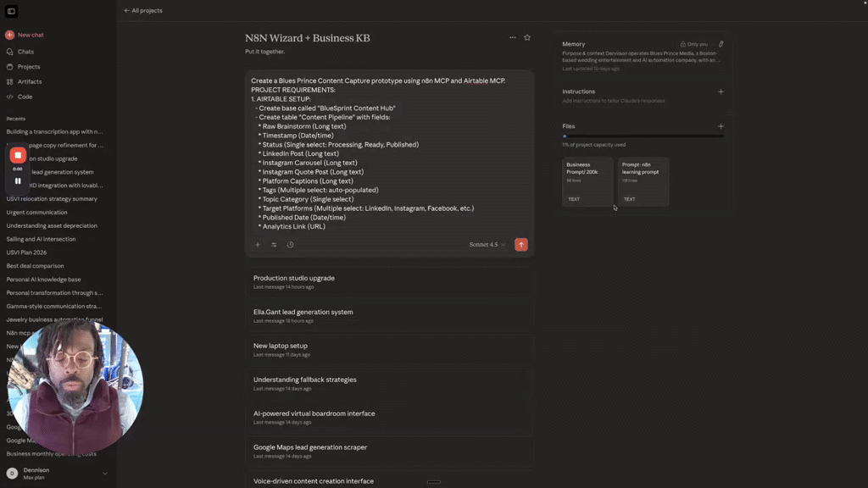
Task: Stop the screen recording with red button
Action: pyautogui.click(x=18, y=155)
